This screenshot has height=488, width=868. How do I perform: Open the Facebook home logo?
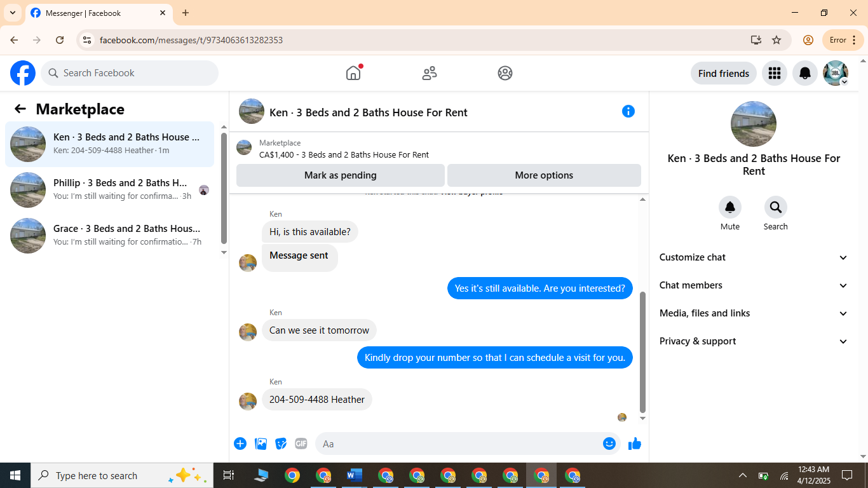click(23, 73)
